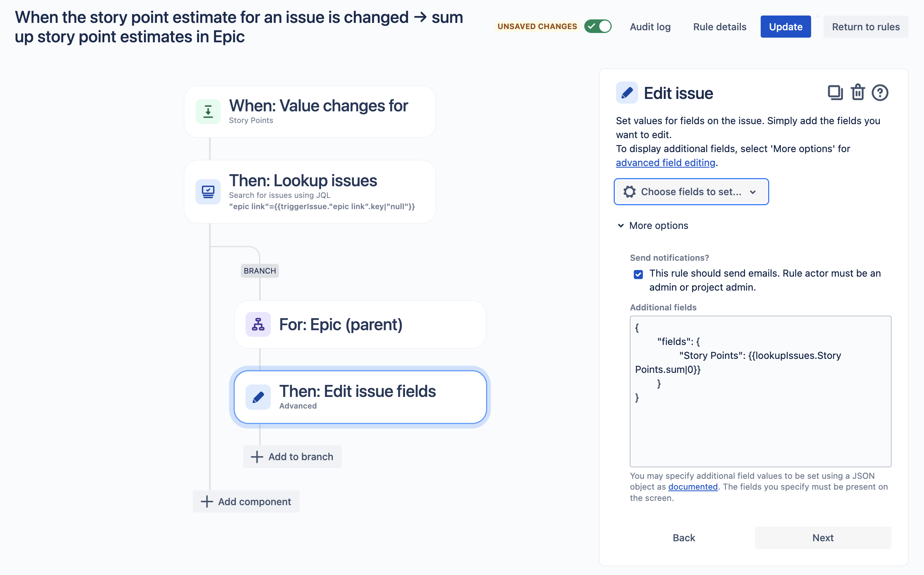Viewport: 924px width, 575px height.
Task: Click the rule title text
Action: [239, 27]
